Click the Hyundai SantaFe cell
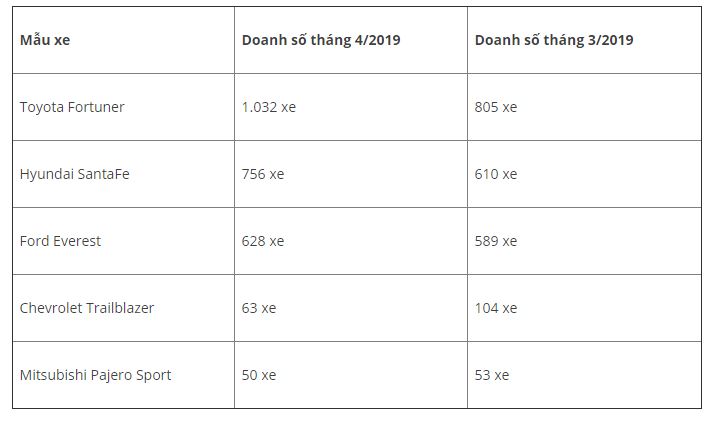 pyautogui.click(x=123, y=174)
